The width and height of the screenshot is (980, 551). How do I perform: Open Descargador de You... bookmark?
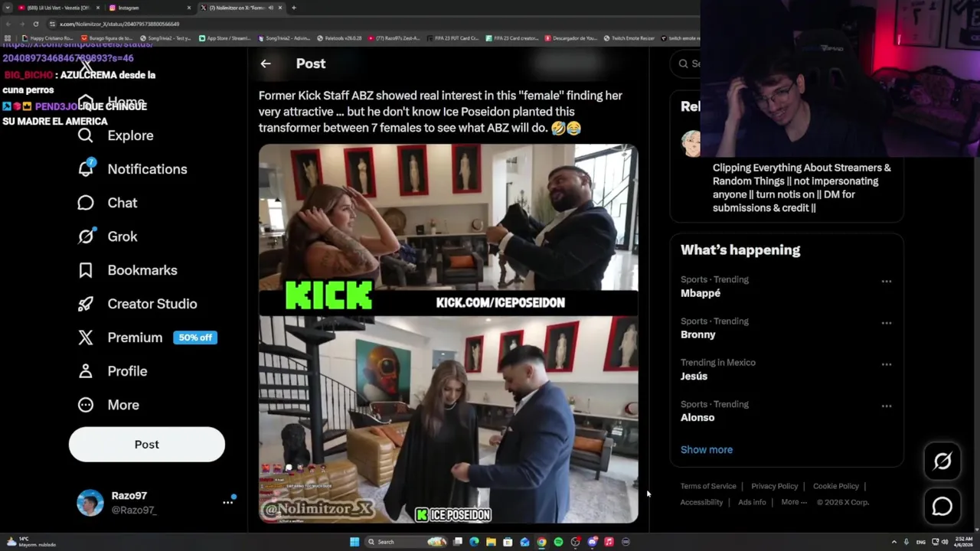click(x=572, y=38)
